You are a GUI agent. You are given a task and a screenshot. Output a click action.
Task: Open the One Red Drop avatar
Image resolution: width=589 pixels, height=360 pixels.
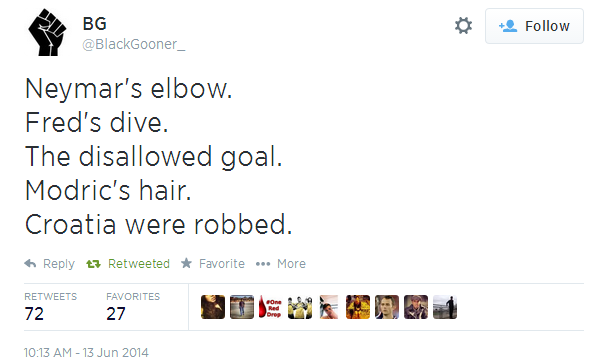pos(270,307)
